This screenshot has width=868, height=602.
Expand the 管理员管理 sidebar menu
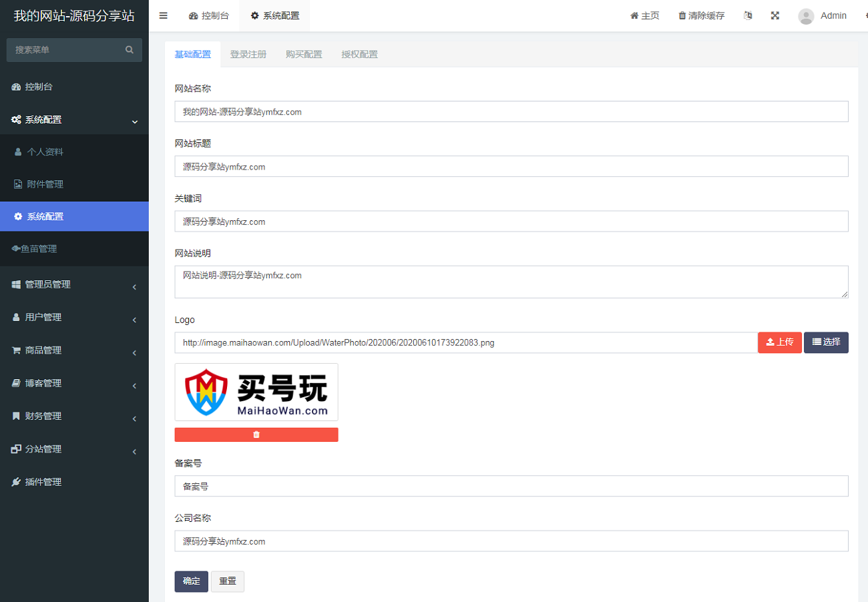(74, 284)
